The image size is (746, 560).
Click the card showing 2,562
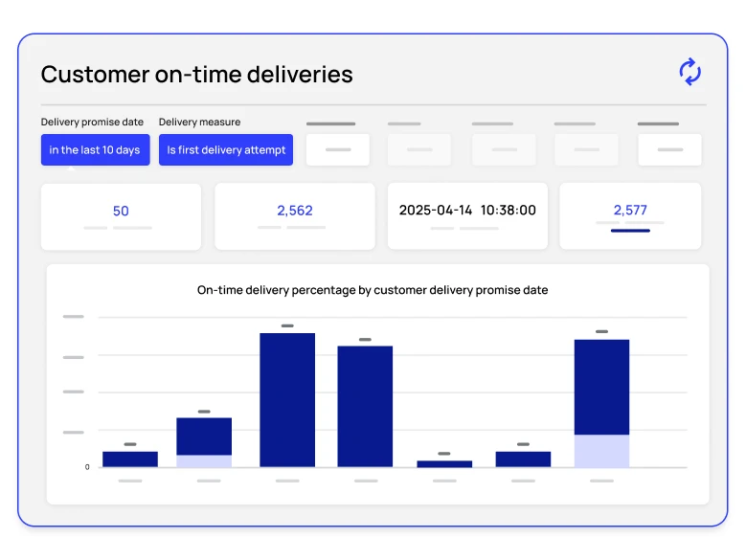pos(295,216)
